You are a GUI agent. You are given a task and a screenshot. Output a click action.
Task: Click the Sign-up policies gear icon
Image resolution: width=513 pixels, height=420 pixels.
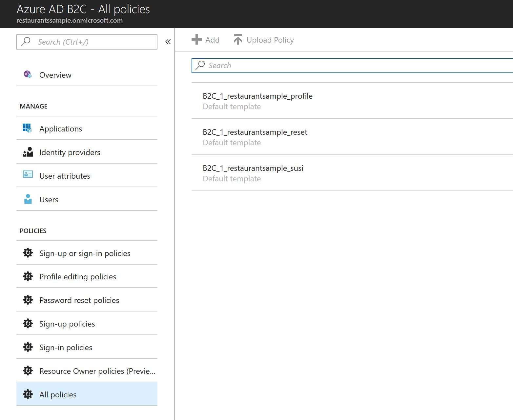tap(28, 324)
